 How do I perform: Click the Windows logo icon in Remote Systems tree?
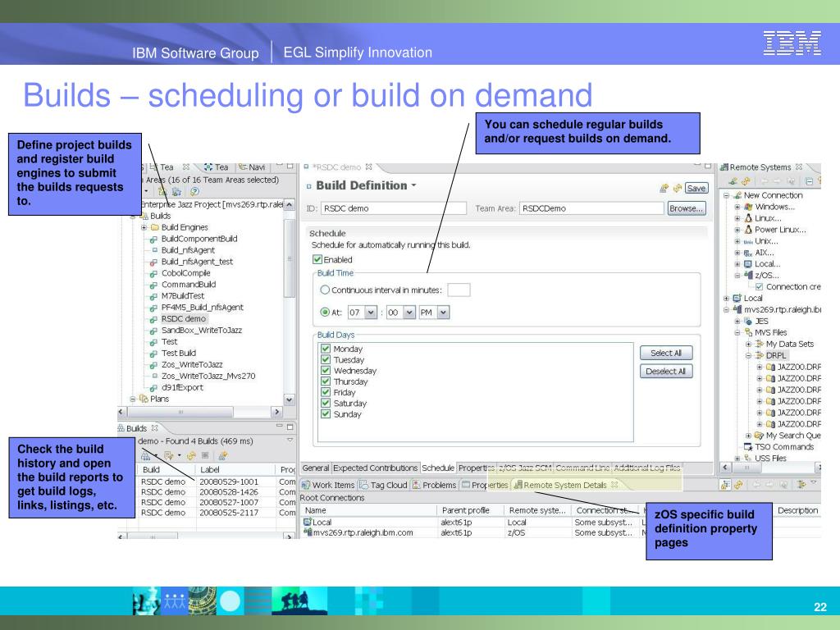click(748, 207)
